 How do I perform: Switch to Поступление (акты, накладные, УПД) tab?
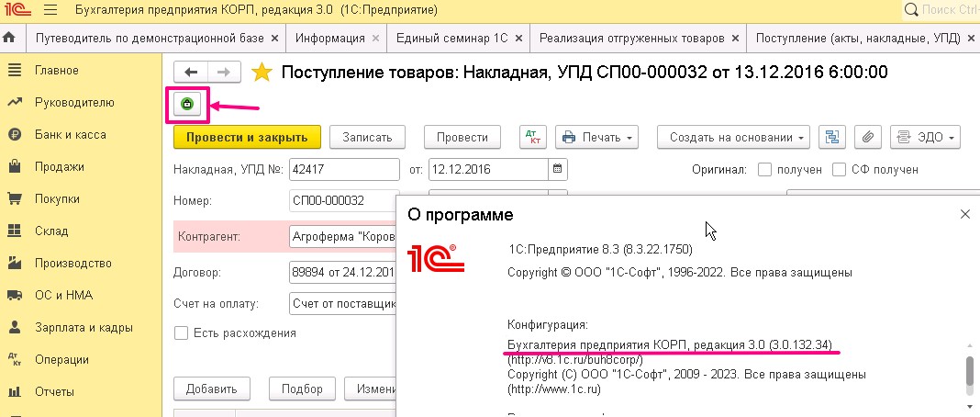[x=858, y=39]
